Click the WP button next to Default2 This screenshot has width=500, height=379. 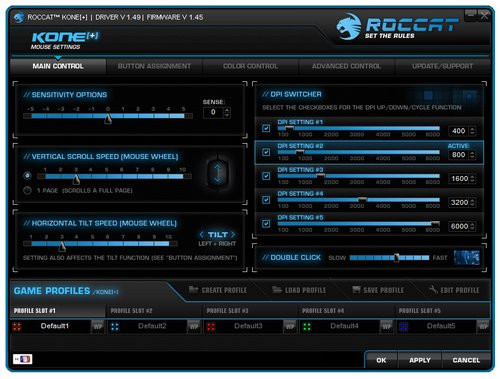[194, 326]
